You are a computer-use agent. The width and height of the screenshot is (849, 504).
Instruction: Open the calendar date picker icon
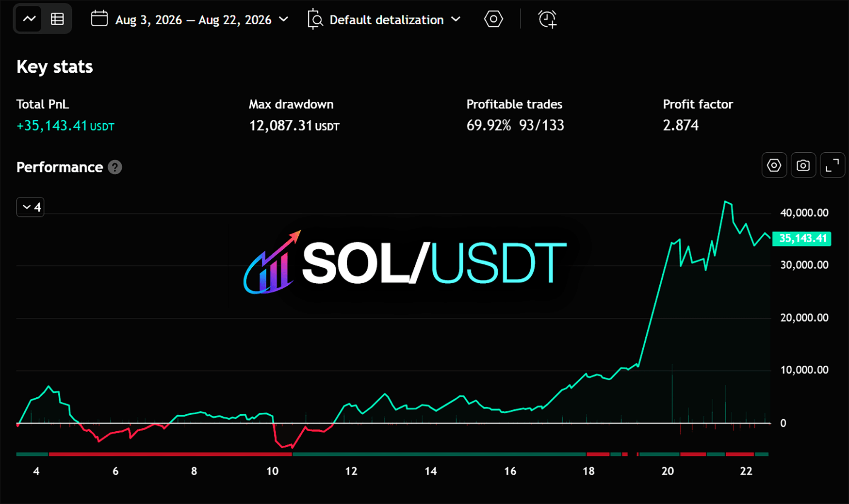click(x=99, y=19)
